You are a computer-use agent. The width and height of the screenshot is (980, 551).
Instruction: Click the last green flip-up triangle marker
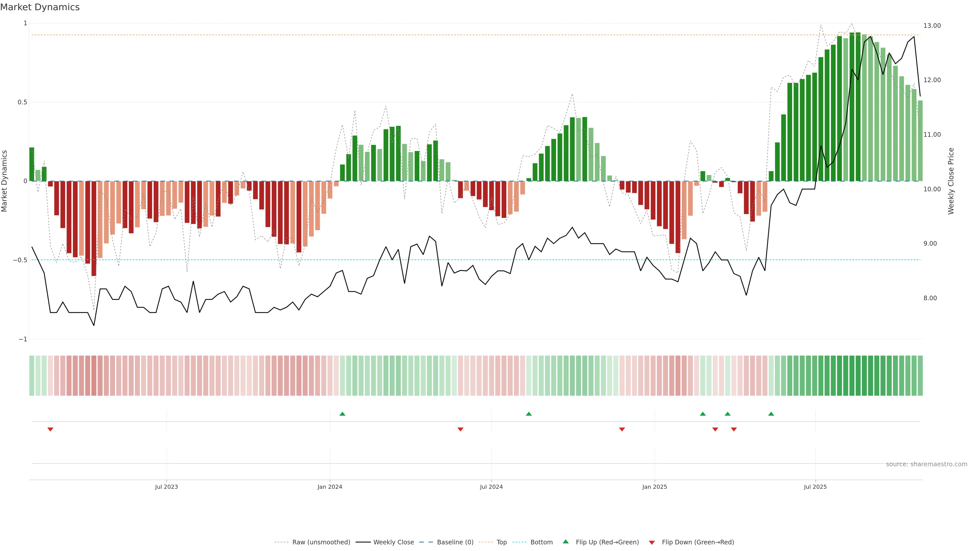[771, 414]
